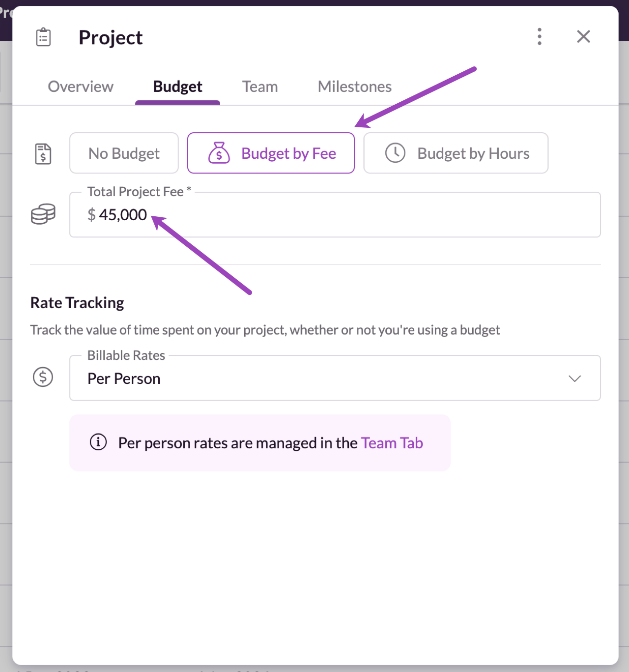Screen dimensions: 629x672
Task: Expand the Billable Rates dropdown chevron
Action: pos(575,379)
